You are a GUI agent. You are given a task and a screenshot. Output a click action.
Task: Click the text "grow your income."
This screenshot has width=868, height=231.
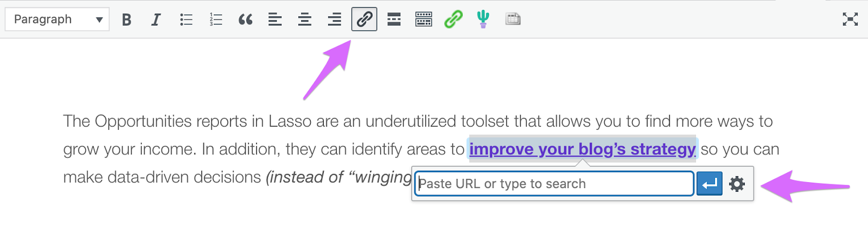tap(130, 149)
